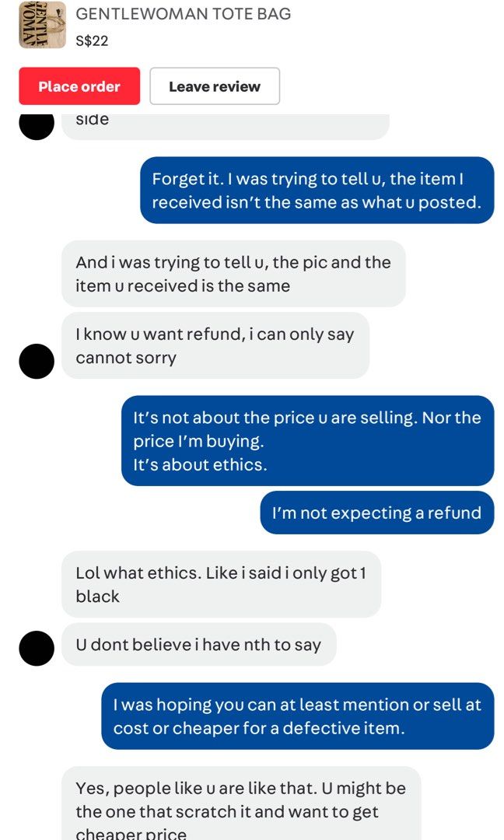Select the 'I know u want refund' message
Screen dimensions: 504x840
pos(215,345)
